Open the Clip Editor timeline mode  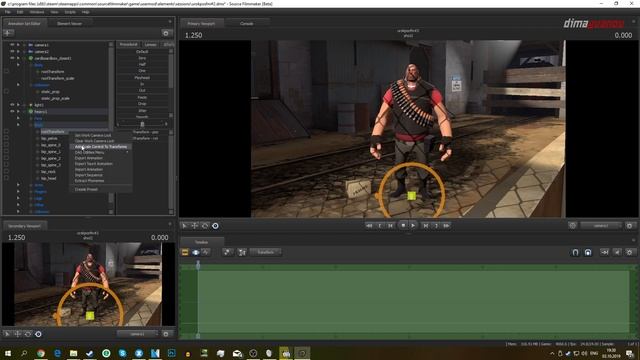(x=185, y=252)
